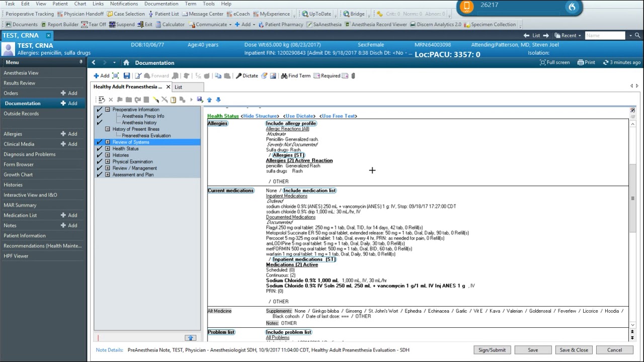Image resolution: width=644 pixels, height=362 pixels.
Task: Close the Healthy Adult Preanesthesia tab
Action: 168,87
